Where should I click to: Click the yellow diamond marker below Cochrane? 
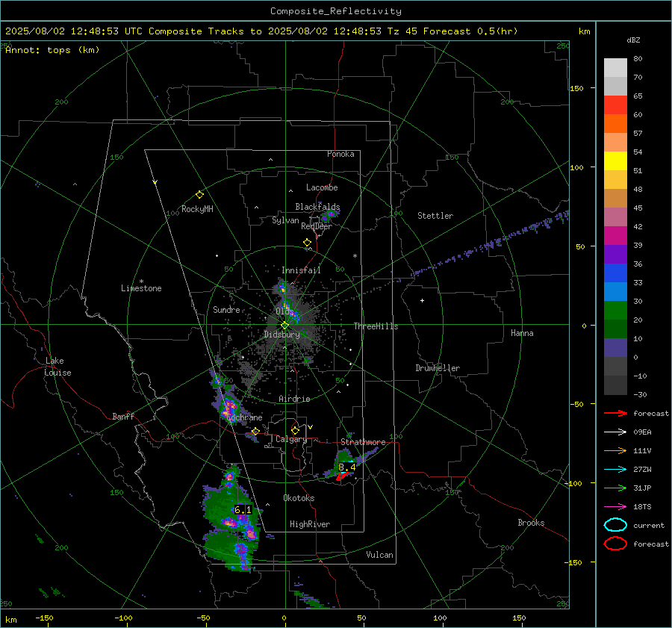tap(255, 432)
